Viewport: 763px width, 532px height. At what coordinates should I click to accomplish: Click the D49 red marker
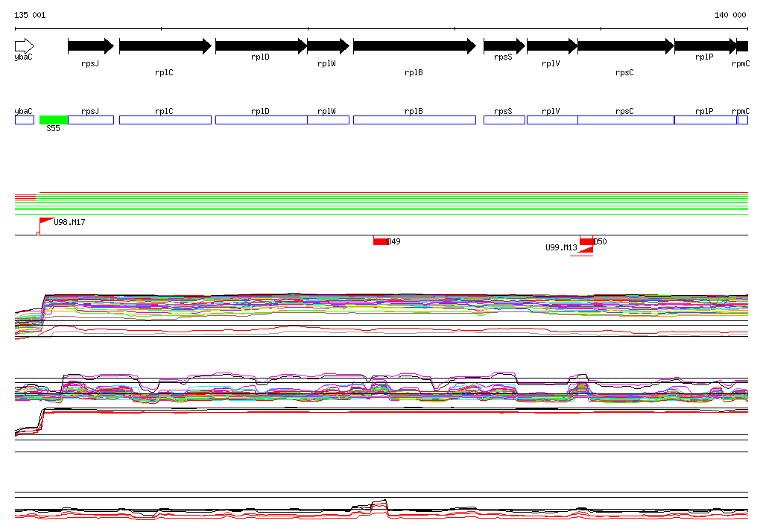pos(381,241)
